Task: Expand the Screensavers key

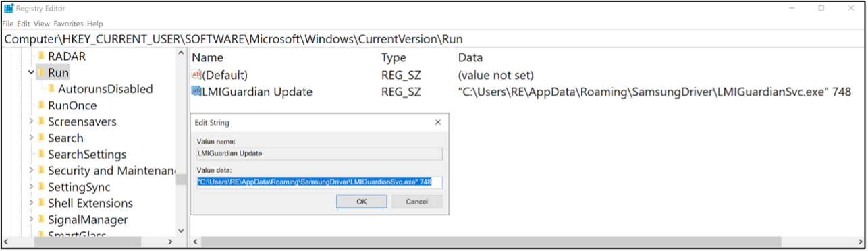Action: (31, 121)
